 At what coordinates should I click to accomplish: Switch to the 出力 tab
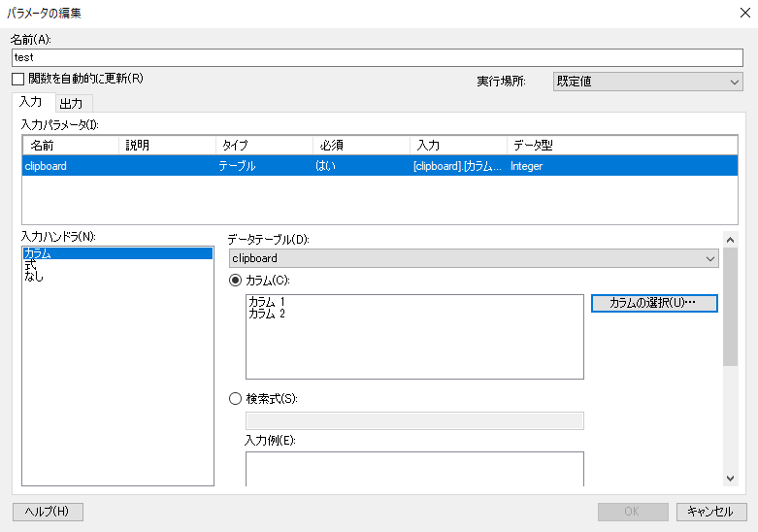point(72,104)
